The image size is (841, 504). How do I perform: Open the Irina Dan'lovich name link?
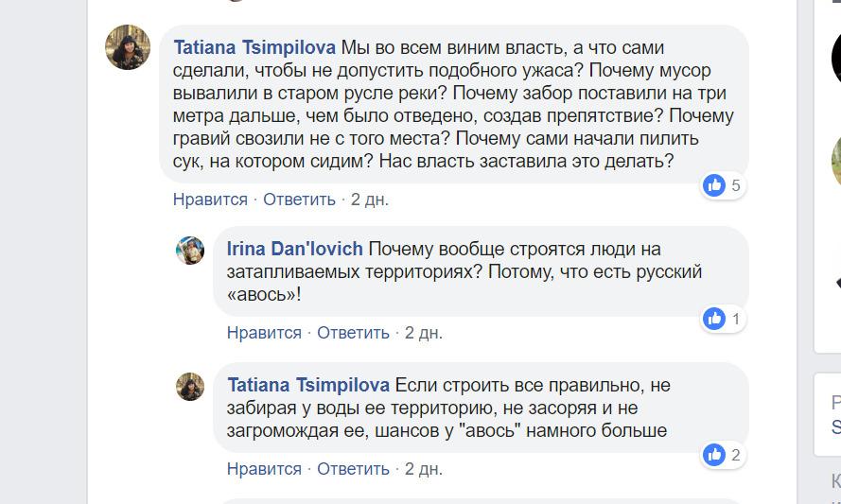click(295, 249)
